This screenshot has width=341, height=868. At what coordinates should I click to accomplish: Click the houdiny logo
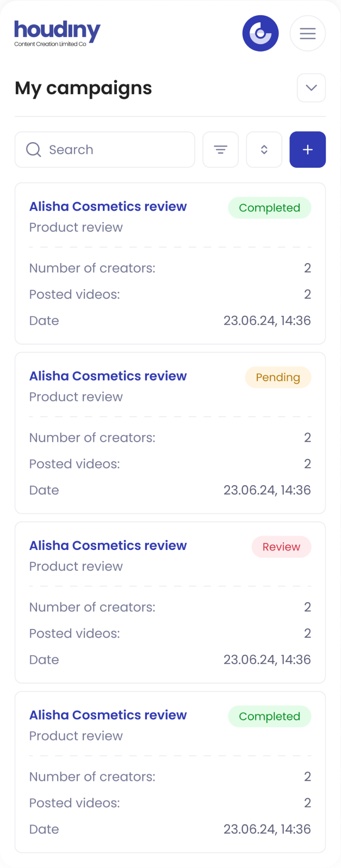[57, 33]
